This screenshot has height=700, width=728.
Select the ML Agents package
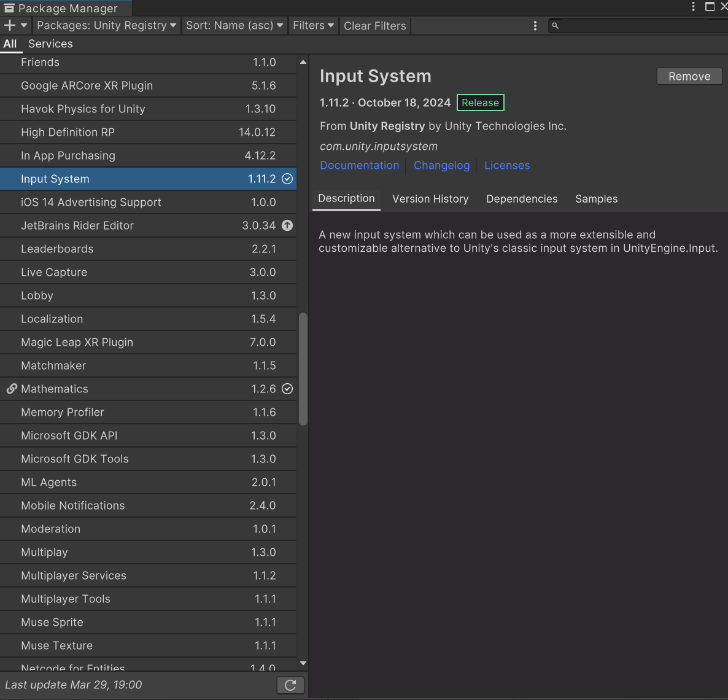[148, 482]
